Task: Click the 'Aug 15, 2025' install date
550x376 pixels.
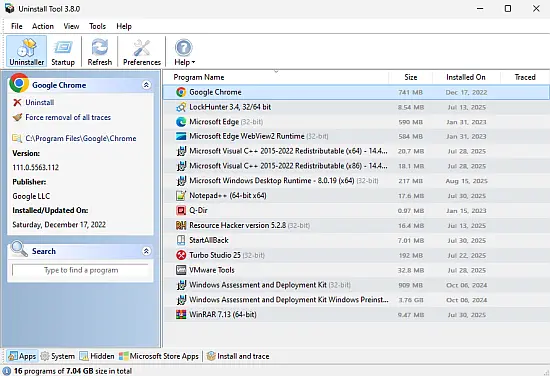Action: (466, 181)
